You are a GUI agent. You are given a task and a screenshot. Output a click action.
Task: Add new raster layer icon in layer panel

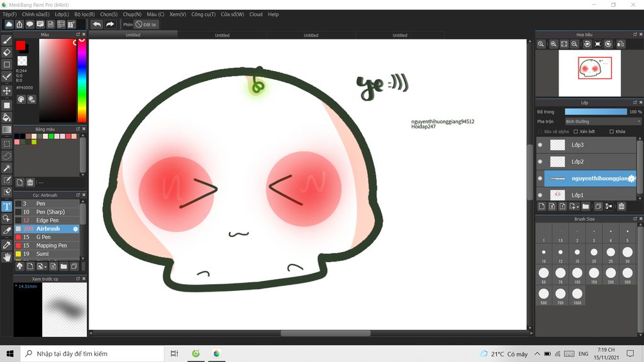tap(541, 206)
